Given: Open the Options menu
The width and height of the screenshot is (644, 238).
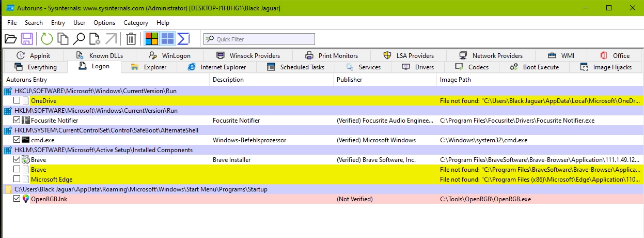Looking at the screenshot, I should pyautogui.click(x=104, y=23).
